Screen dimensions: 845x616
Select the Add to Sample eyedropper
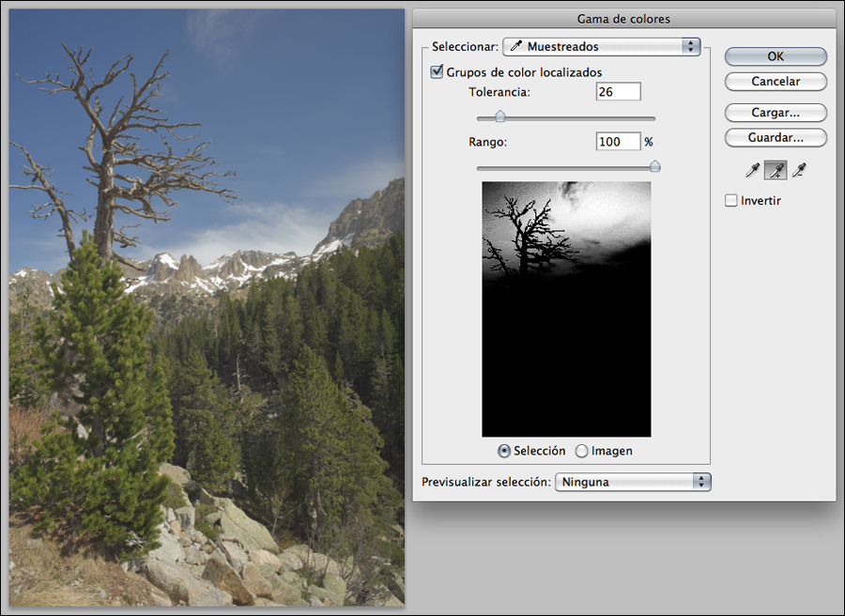(776, 170)
